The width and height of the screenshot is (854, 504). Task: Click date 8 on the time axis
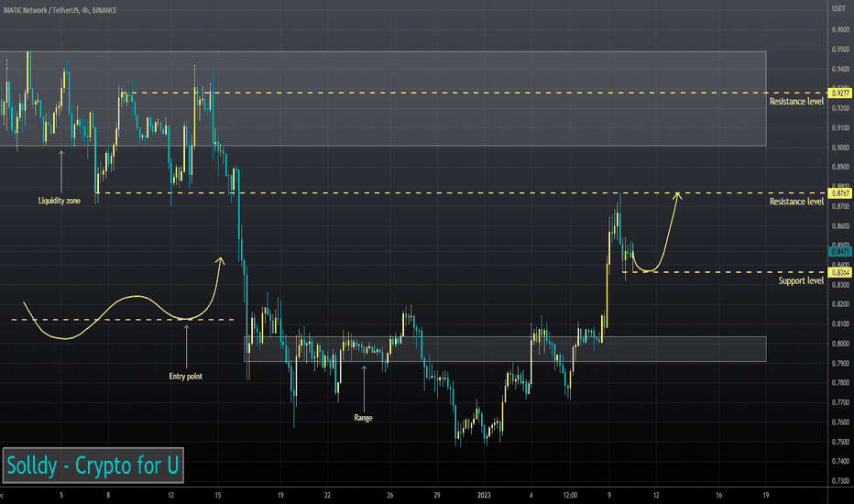tap(108, 495)
